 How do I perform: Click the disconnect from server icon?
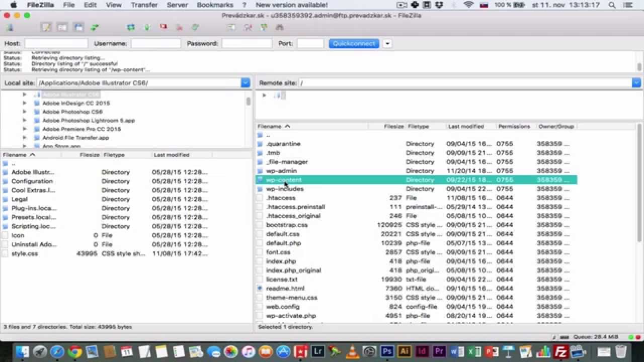tap(179, 28)
